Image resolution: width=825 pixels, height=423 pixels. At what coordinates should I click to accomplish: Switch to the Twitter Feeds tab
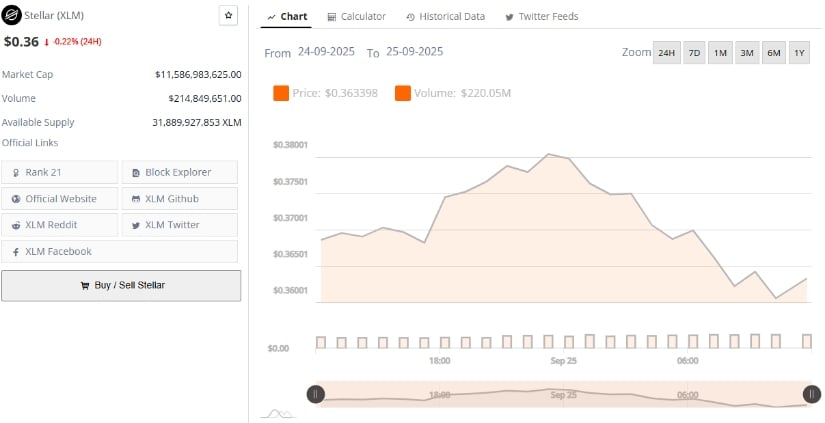541,17
